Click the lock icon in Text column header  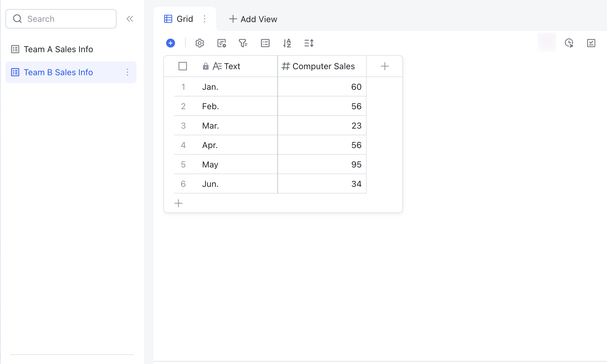[x=206, y=66]
